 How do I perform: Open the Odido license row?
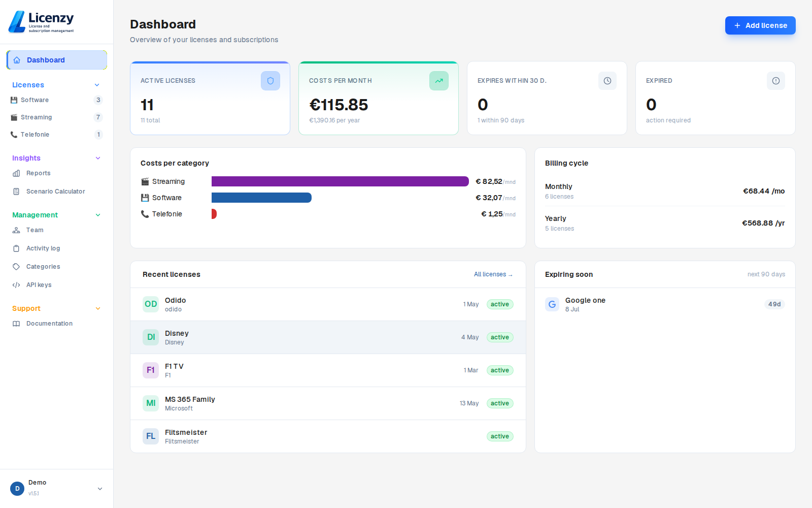click(x=328, y=304)
